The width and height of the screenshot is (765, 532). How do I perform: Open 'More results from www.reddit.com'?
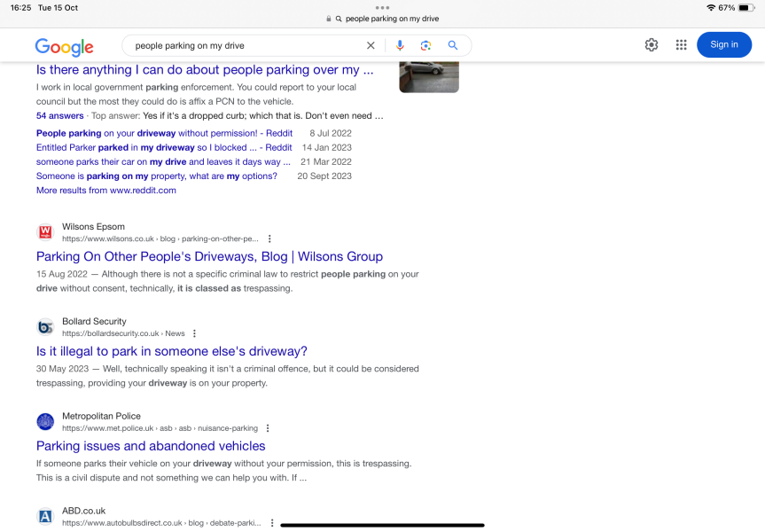point(105,191)
